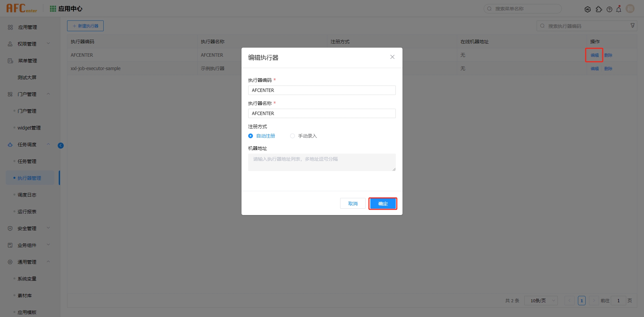Image resolution: width=644 pixels, height=317 pixels.
Task: Click the 通用管理 sidebar icon
Action: tap(10, 262)
